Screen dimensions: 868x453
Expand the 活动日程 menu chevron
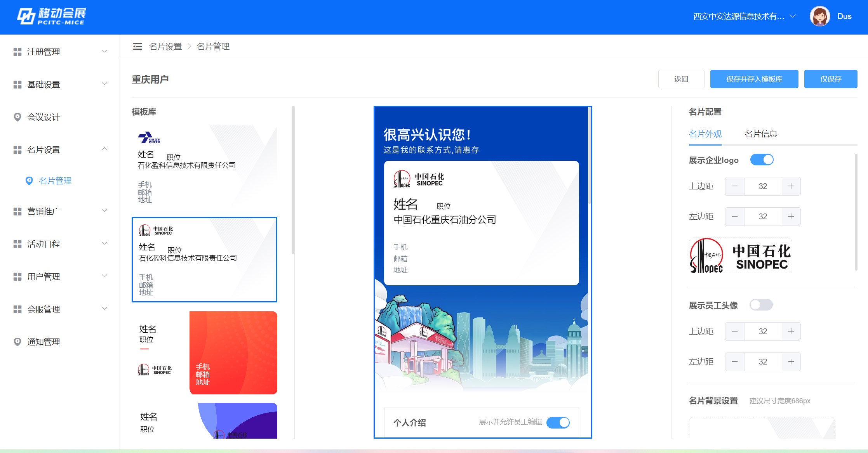coord(104,243)
